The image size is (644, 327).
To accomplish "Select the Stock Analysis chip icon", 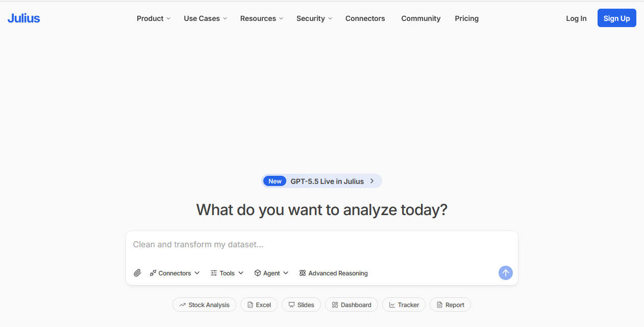I will (x=182, y=305).
